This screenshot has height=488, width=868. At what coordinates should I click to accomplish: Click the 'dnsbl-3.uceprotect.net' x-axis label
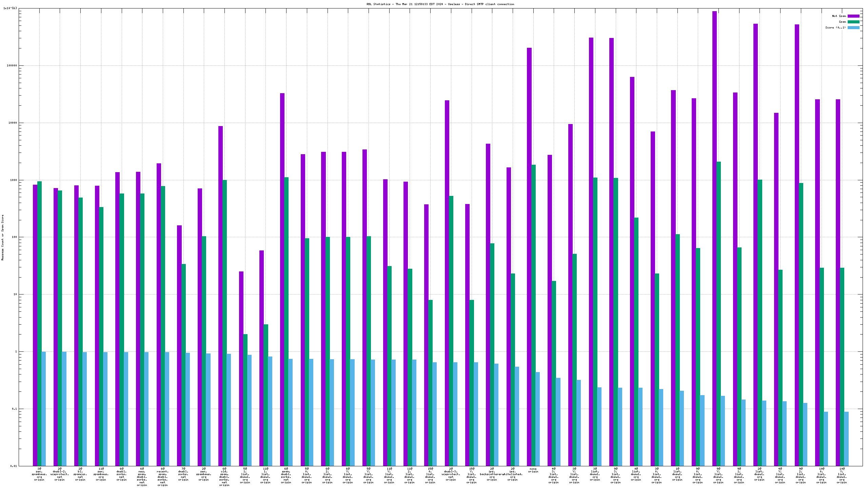pos(451,474)
